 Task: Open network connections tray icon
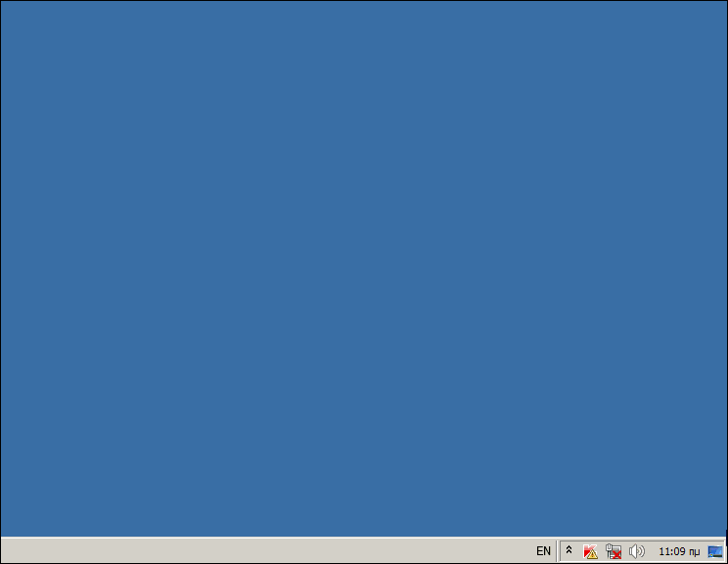(614, 551)
